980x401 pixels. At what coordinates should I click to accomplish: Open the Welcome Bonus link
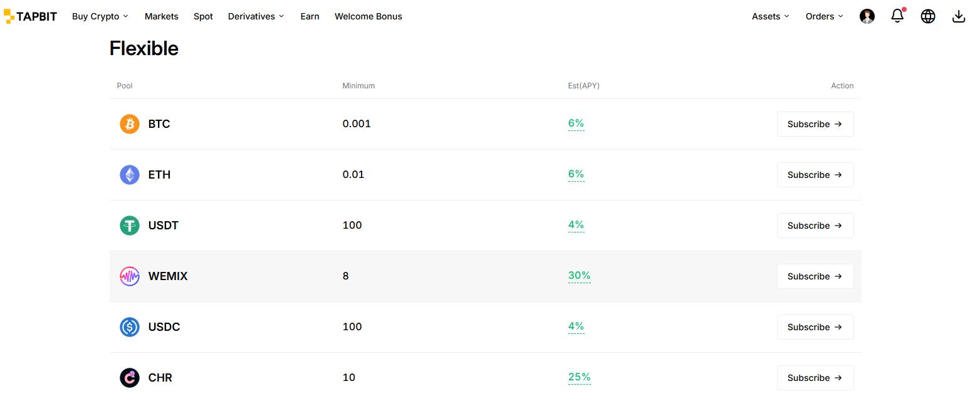[x=368, y=16]
